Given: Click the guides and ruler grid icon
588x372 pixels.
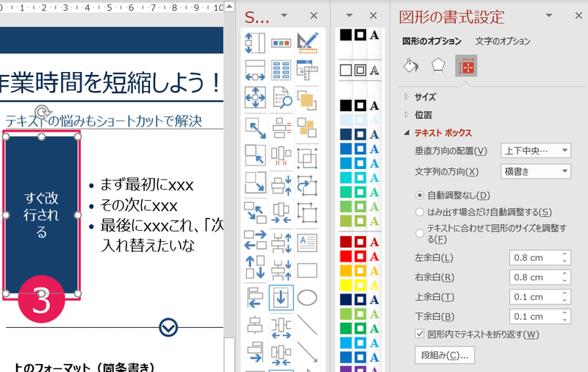Looking at the screenshot, I should point(307,70).
